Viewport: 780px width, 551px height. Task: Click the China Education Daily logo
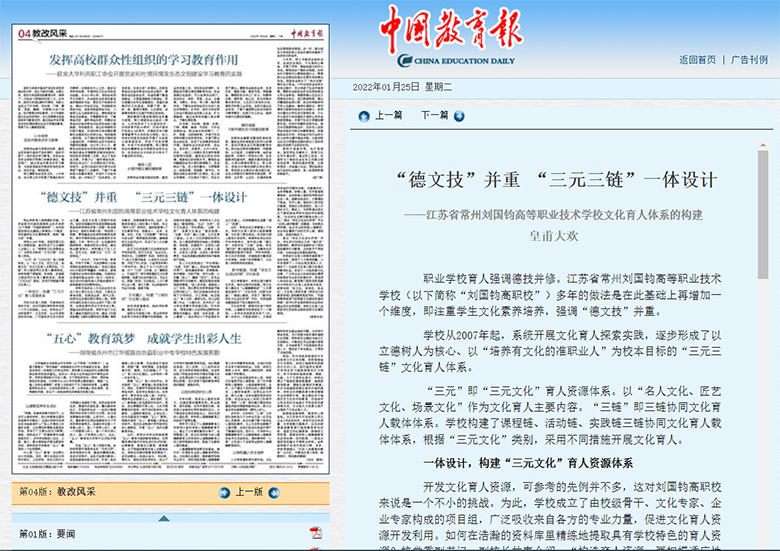point(452,37)
